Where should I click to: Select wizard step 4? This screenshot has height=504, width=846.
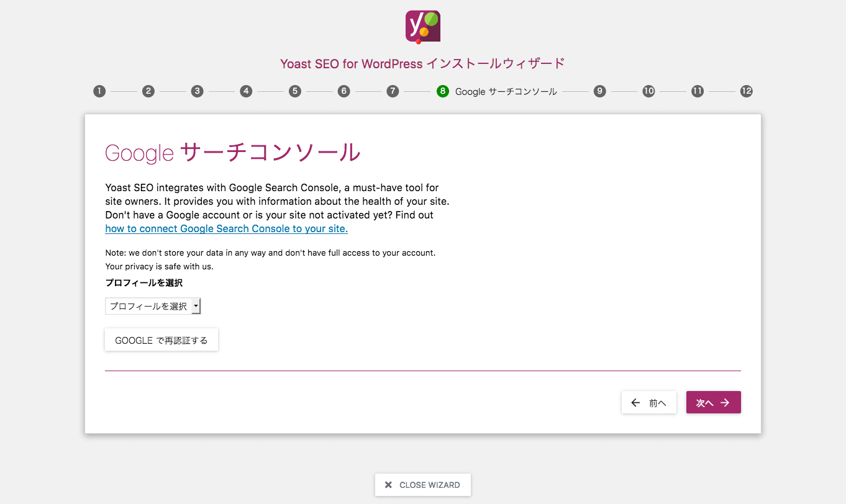[246, 91]
